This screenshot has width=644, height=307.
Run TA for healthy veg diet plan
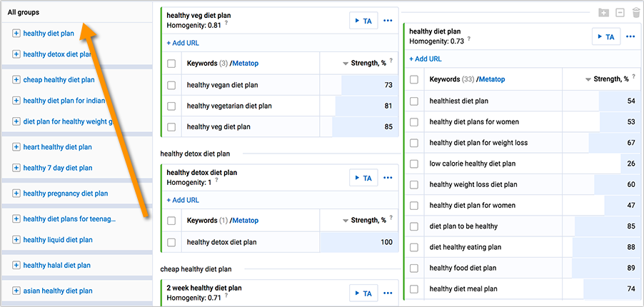pos(363,21)
